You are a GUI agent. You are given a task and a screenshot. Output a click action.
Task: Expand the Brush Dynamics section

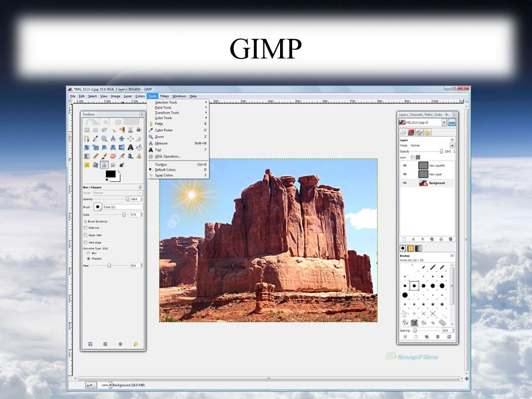tap(85, 221)
